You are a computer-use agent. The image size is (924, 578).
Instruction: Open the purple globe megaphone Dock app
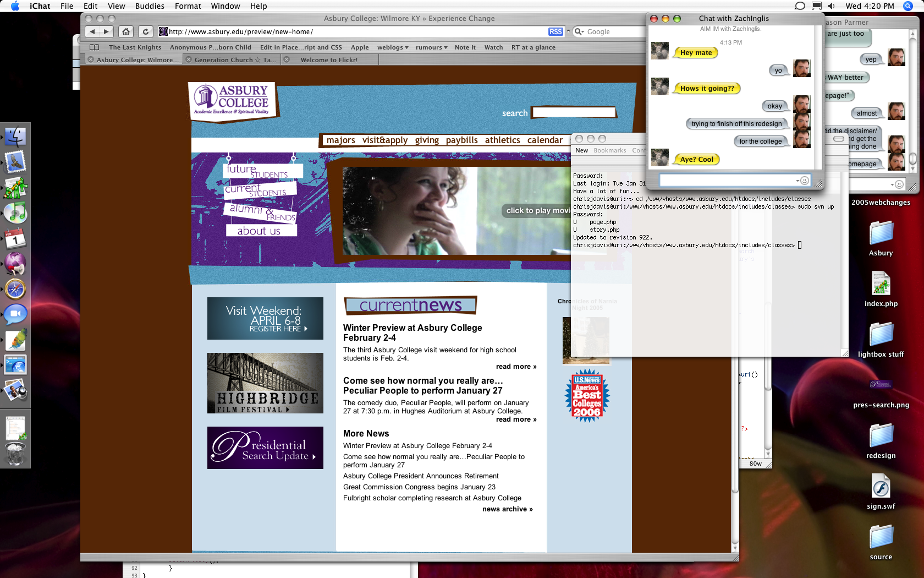pyautogui.click(x=15, y=264)
